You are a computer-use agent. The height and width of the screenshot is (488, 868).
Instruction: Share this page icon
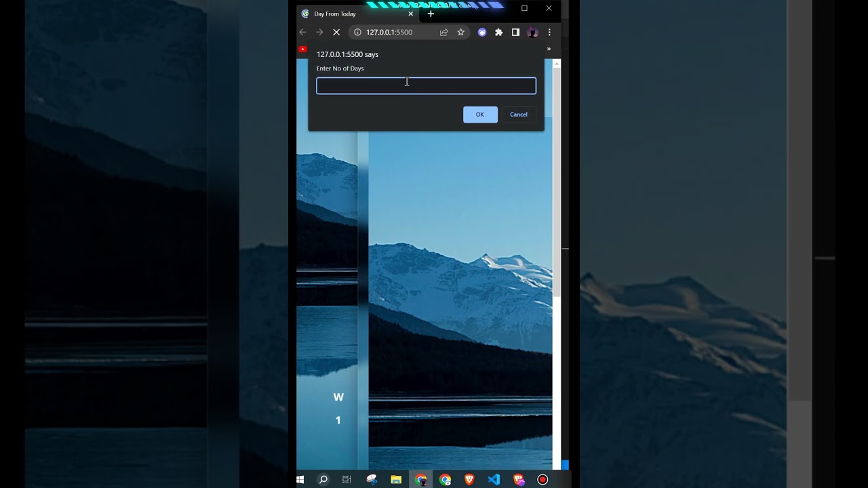coord(444,32)
